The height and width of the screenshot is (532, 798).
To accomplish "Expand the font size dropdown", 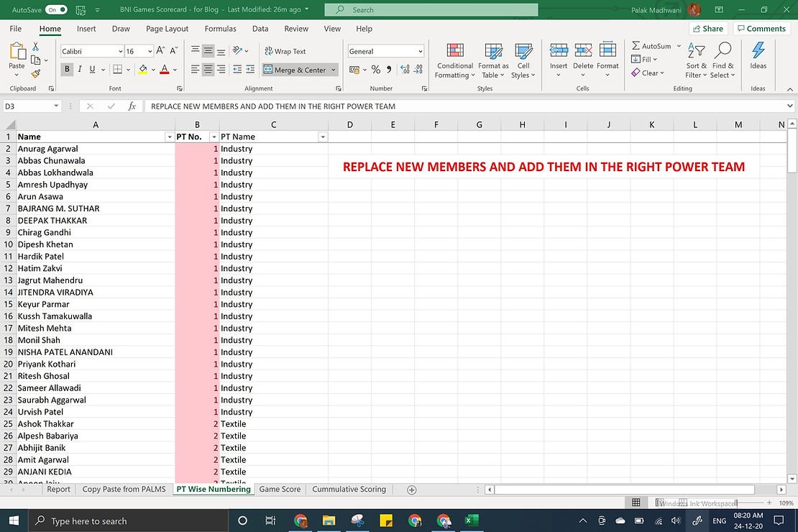I will click(x=150, y=52).
